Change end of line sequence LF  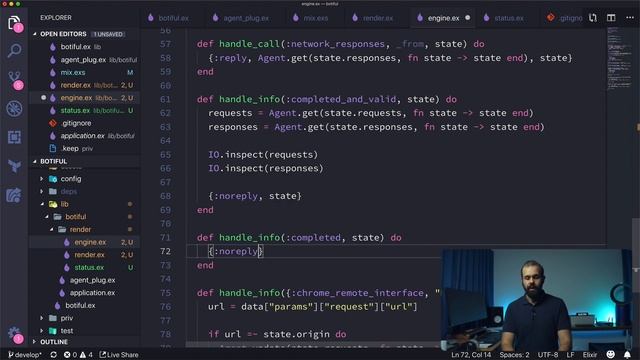pos(570,355)
